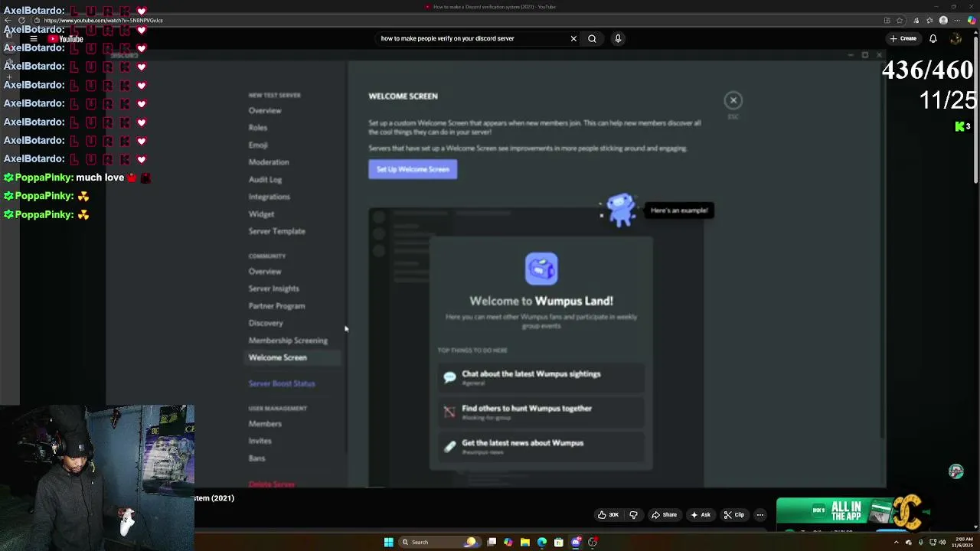Open Membership Screening page

pyautogui.click(x=288, y=340)
